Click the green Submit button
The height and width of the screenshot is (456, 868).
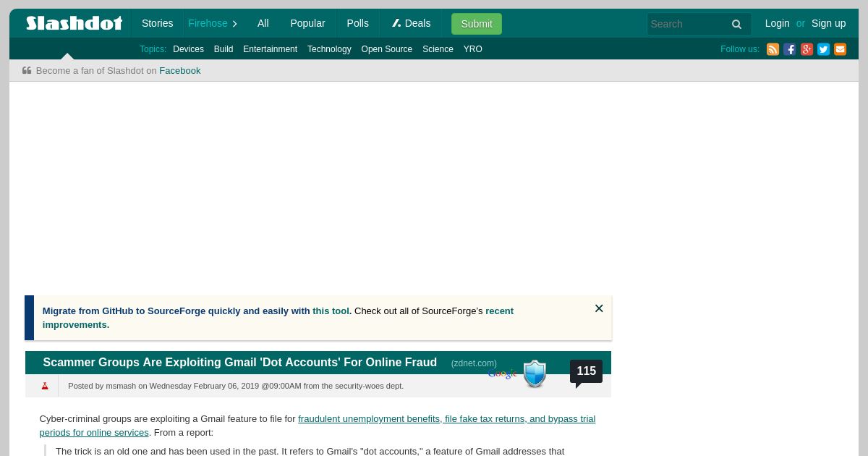[x=477, y=24]
